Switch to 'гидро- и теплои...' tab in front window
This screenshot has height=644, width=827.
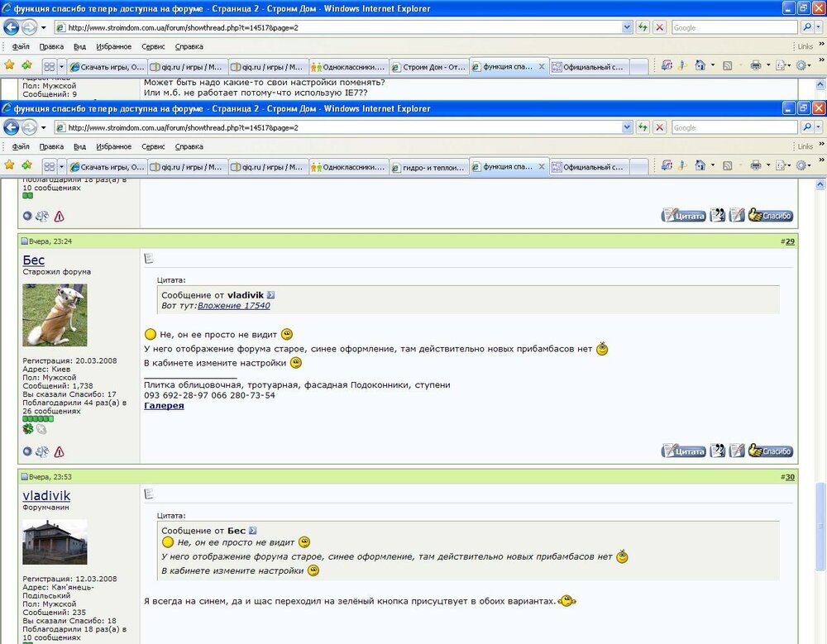[428, 167]
